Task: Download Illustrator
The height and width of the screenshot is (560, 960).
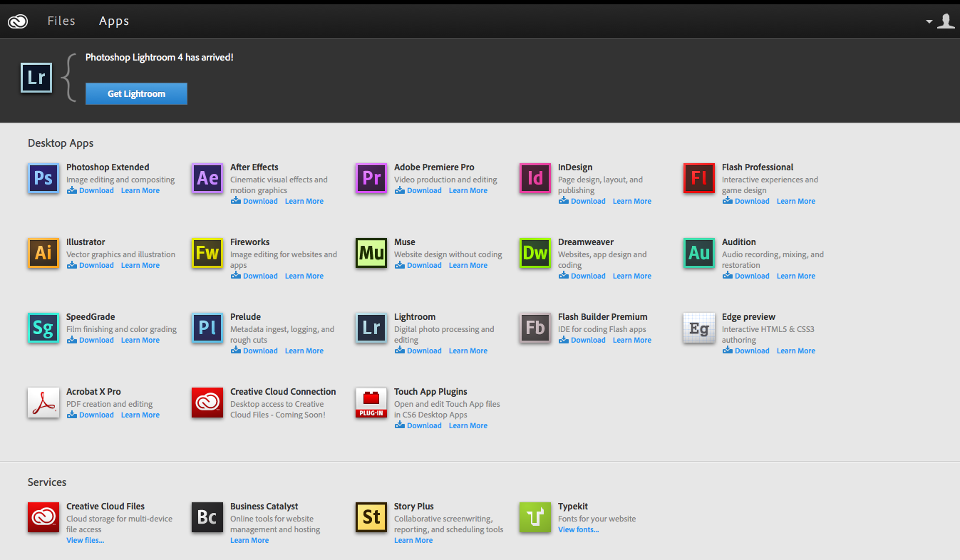Action: tap(91, 265)
